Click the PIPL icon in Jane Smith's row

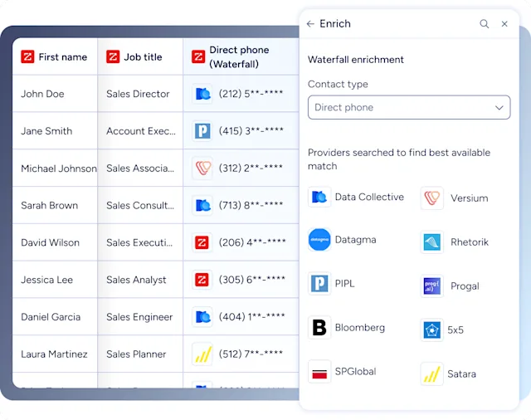202,131
